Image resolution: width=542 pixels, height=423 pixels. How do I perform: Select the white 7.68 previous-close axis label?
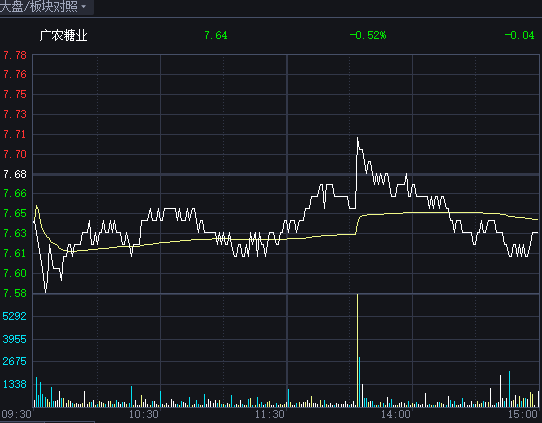coord(15,174)
